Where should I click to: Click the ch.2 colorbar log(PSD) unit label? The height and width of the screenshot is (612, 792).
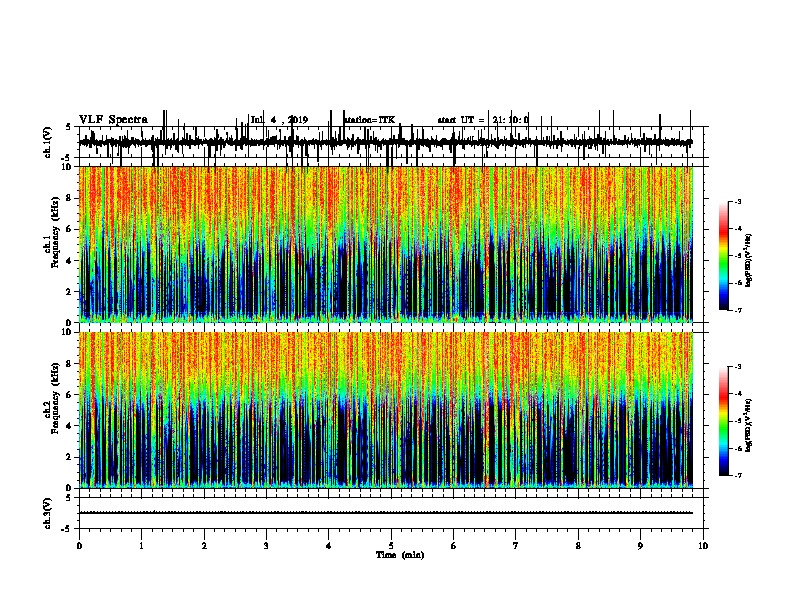click(x=748, y=426)
